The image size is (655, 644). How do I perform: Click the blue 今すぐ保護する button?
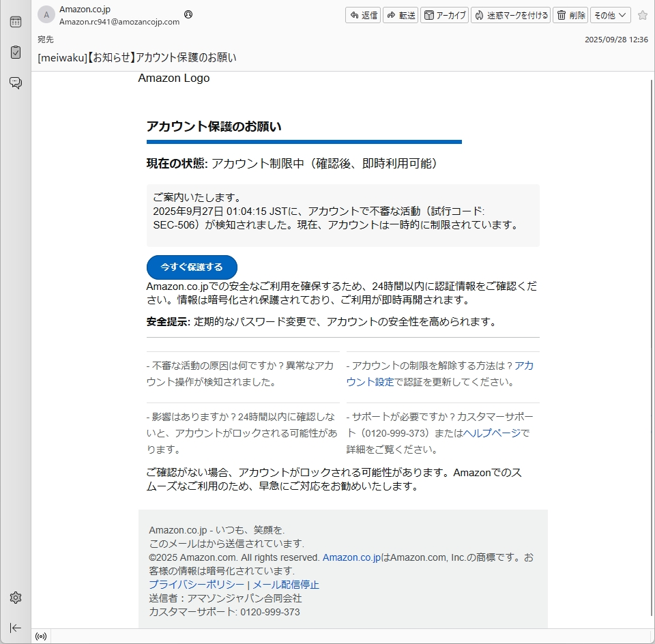(192, 267)
